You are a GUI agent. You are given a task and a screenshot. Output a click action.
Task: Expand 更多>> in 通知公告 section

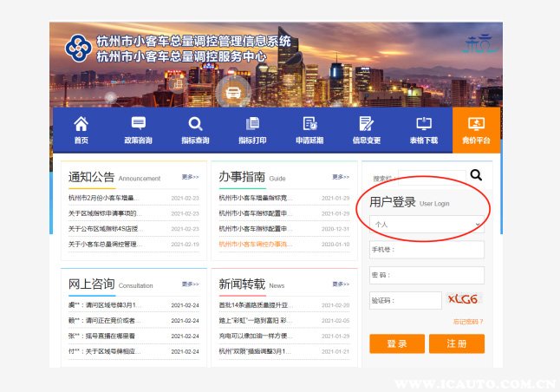click(190, 177)
